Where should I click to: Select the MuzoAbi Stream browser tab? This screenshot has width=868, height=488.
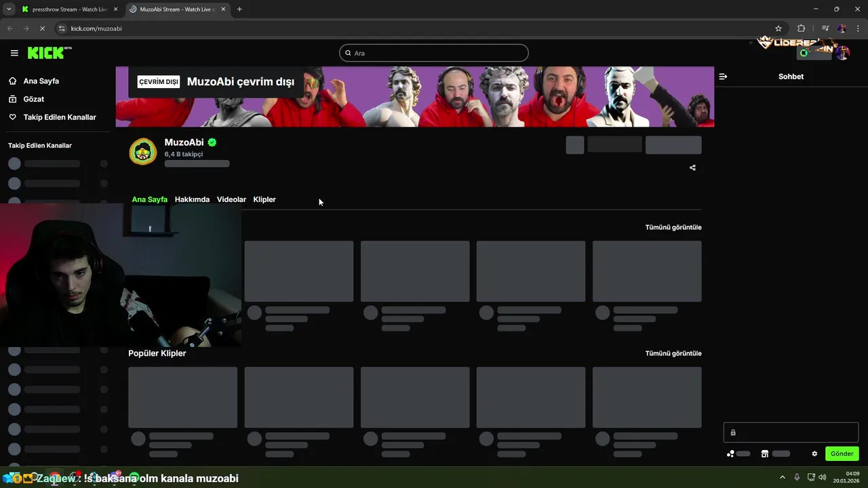[177, 9]
